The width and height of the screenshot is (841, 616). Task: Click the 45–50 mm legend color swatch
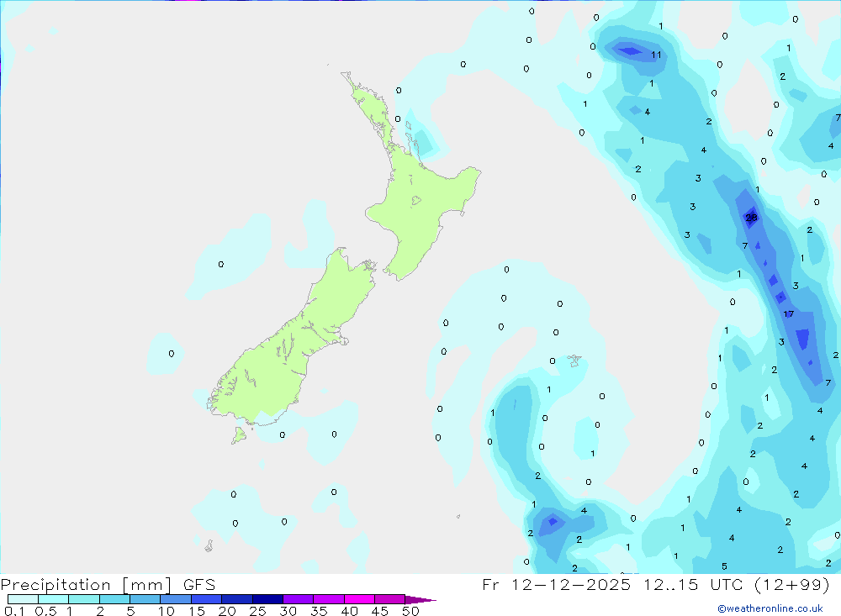pyautogui.click(x=390, y=599)
